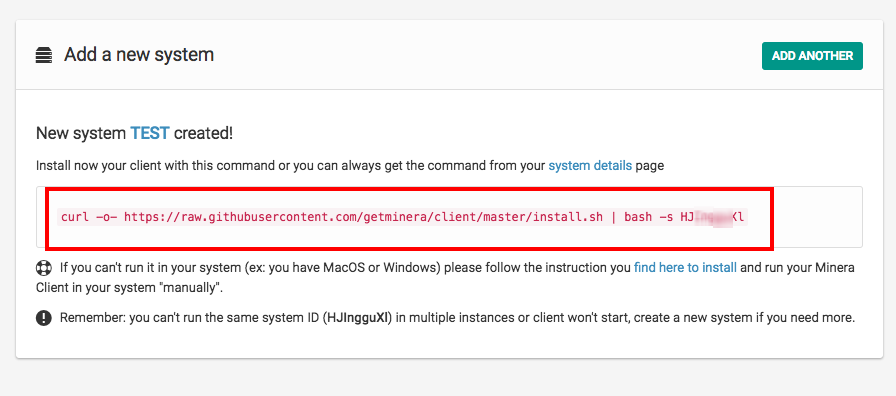Click the Install now your client sentence
The height and width of the screenshot is (396, 896).
[x=350, y=166]
